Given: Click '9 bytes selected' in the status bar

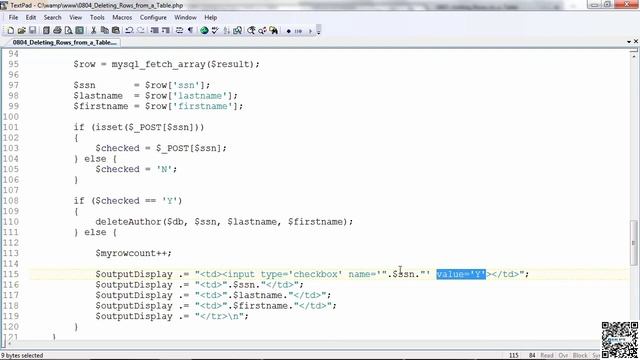Looking at the screenshot, I should coord(22,356).
